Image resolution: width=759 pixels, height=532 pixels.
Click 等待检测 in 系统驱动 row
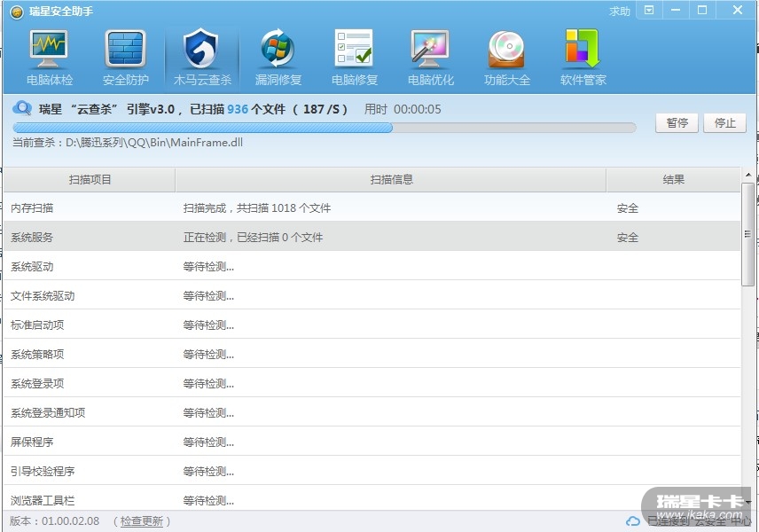point(208,267)
